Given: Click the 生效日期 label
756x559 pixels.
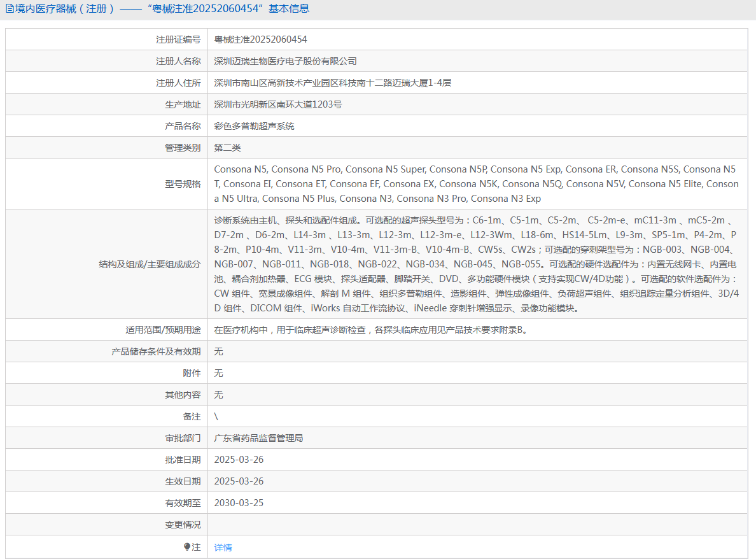Looking at the screenshot, I should click(x=182, y=481).
